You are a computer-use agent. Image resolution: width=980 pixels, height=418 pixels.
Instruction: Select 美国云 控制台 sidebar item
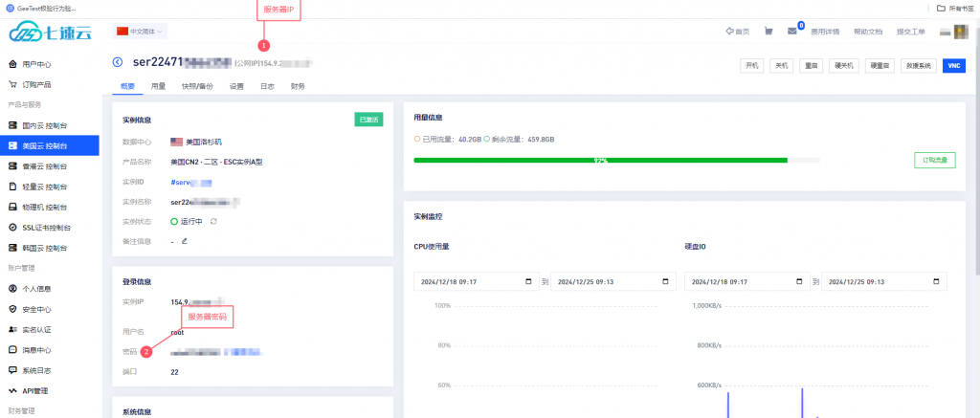pos(50,145)
